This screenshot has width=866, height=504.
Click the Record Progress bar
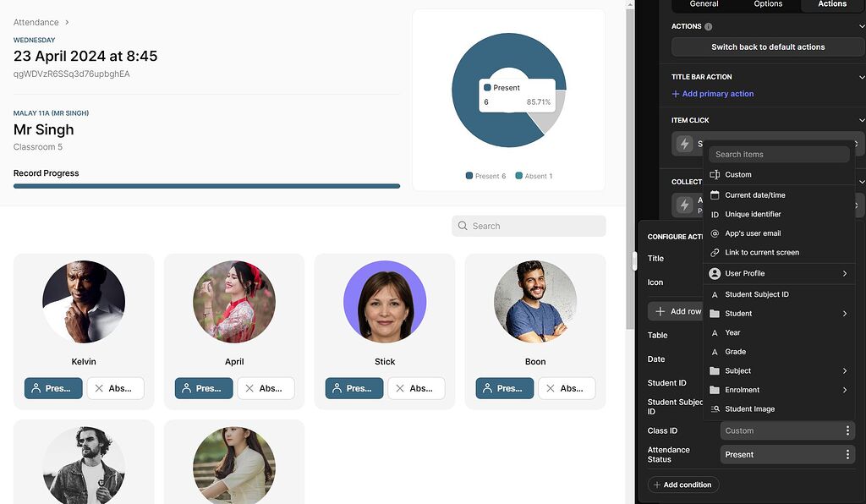click(x=207, y=186)
